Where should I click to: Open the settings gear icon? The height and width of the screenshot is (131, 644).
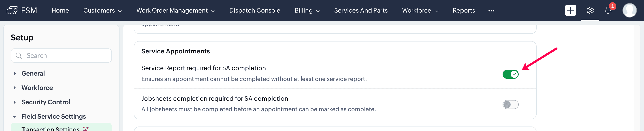[590, 11]
